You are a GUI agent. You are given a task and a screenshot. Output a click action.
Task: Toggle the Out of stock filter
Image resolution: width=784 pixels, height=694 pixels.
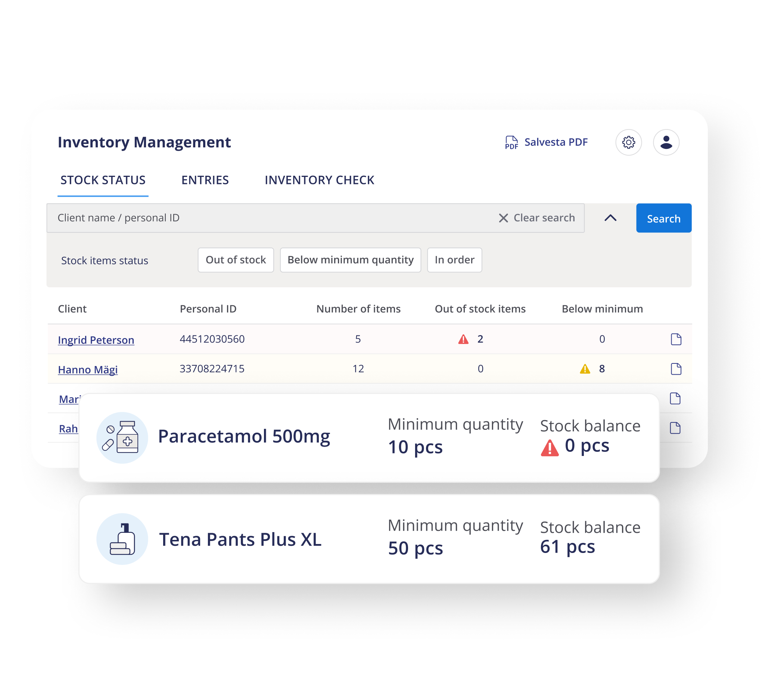[x=236, y=260]
